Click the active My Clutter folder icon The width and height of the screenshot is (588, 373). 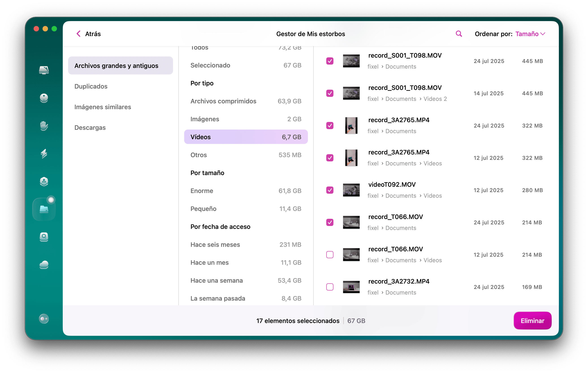click(x=44, y=209)
